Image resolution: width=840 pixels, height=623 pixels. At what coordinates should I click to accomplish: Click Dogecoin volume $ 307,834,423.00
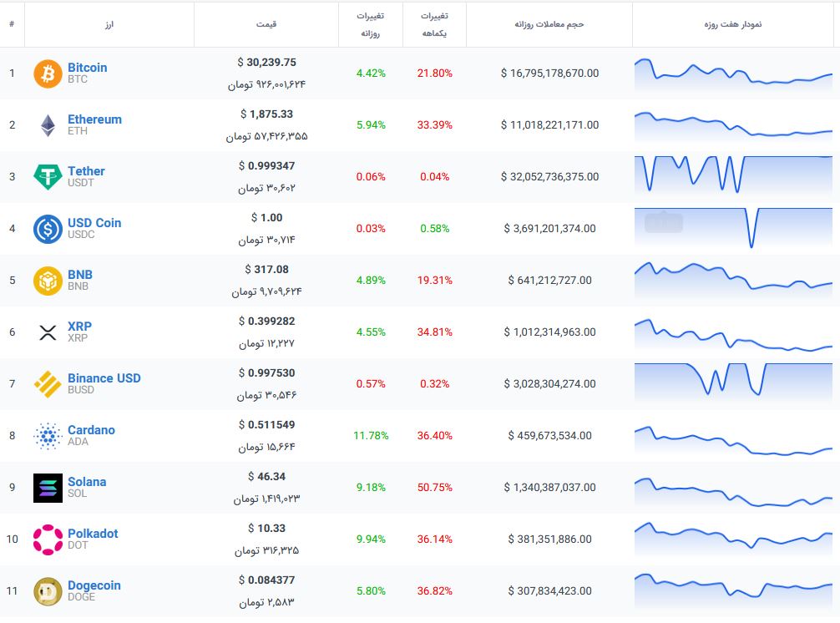(549, 591)
